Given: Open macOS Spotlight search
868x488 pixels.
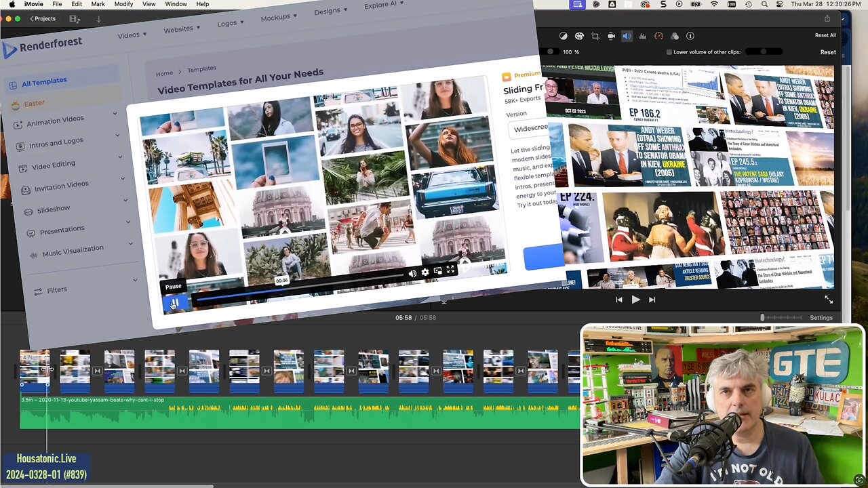Looking at the screenshot, I should click(x=765, y=4).
